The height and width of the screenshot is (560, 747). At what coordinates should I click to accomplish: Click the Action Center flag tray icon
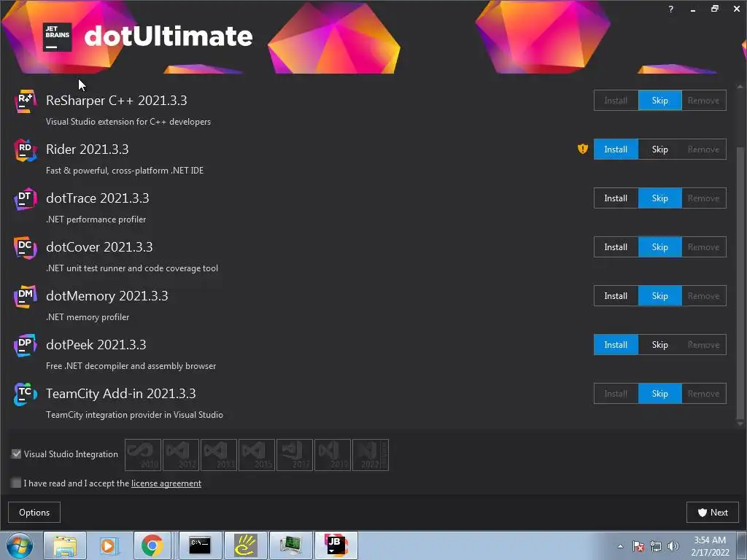click(638, 546)
